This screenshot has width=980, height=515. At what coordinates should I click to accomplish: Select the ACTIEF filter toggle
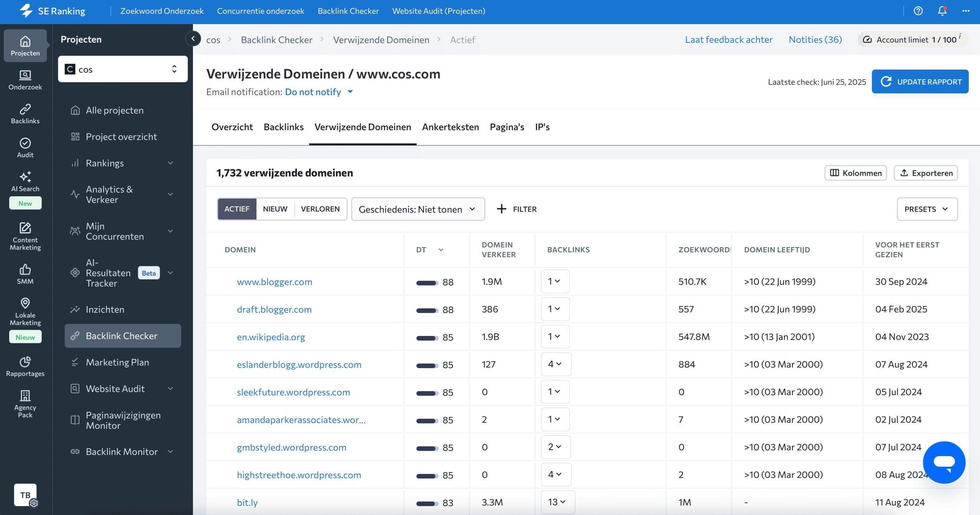[x=237, y=209]
